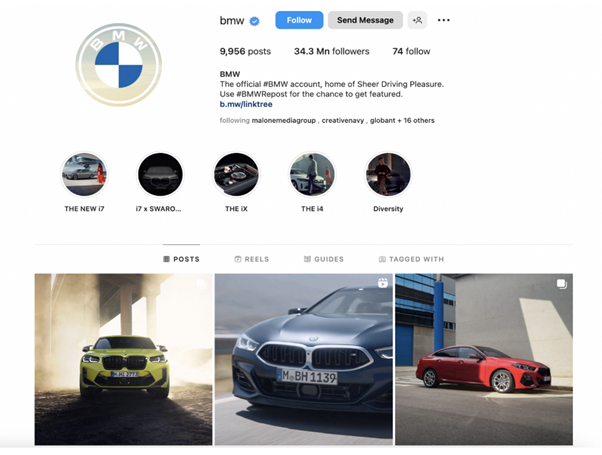Switch to the GUIDES tab

pos(324,259)
